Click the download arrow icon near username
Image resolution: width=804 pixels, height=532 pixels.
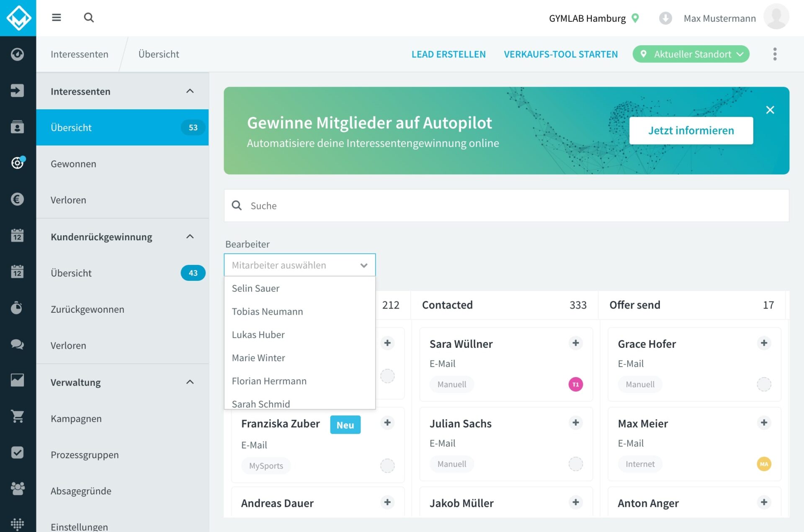coord(665,18)
